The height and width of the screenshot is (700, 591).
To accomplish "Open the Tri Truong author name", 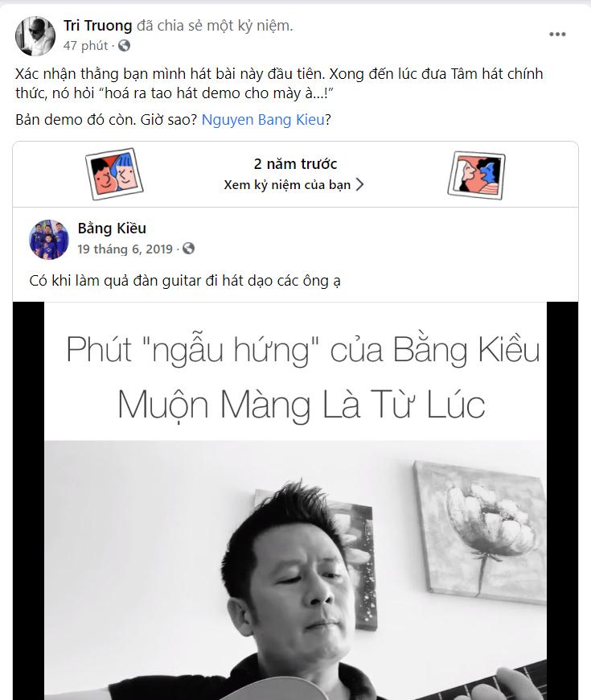I will 97,26.
